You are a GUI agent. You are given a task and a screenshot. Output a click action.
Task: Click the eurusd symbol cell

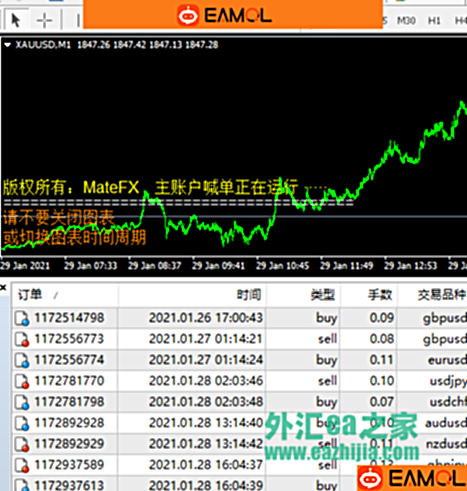447,360
